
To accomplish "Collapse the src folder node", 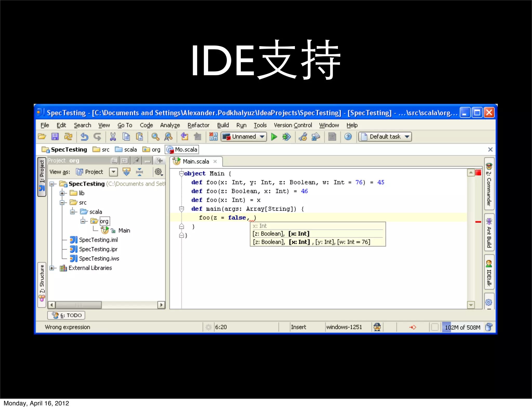I will click(x=62, y=202).
